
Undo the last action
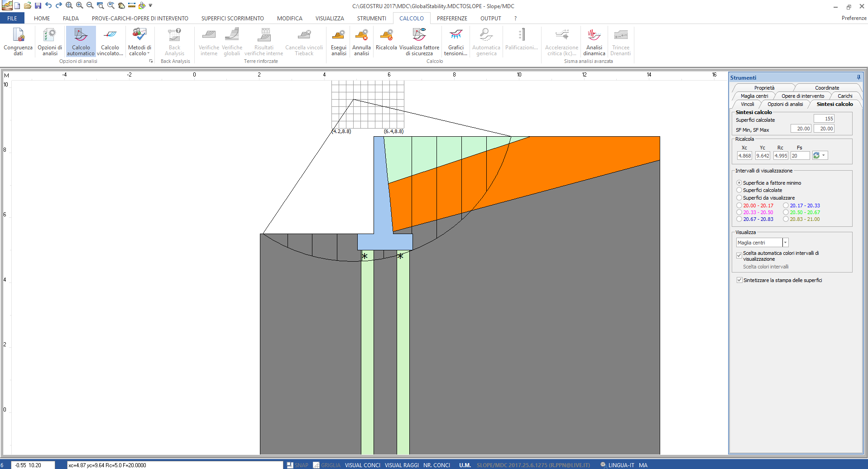coord(48,5)
